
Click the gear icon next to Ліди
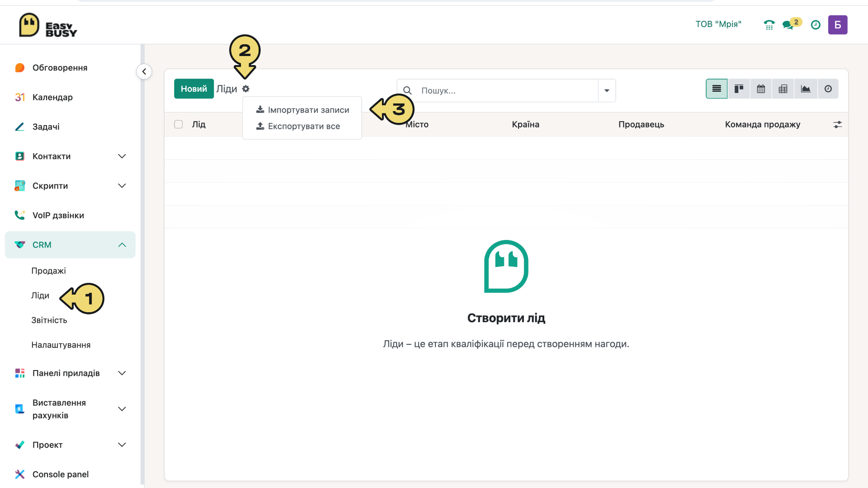point(245,89)
